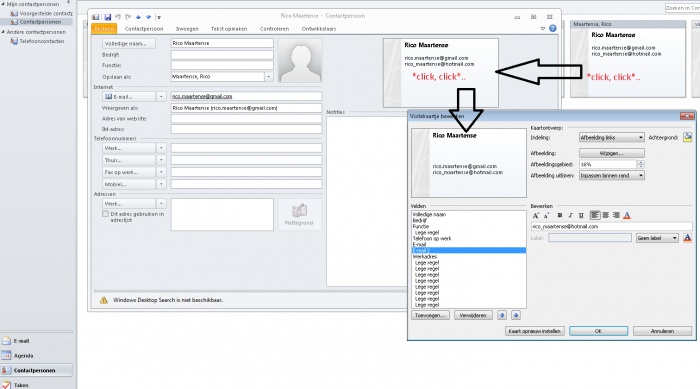Pick the card Achtergrond color icon
The height and width of the screenshot is (389, 700).
pos(688,137)
